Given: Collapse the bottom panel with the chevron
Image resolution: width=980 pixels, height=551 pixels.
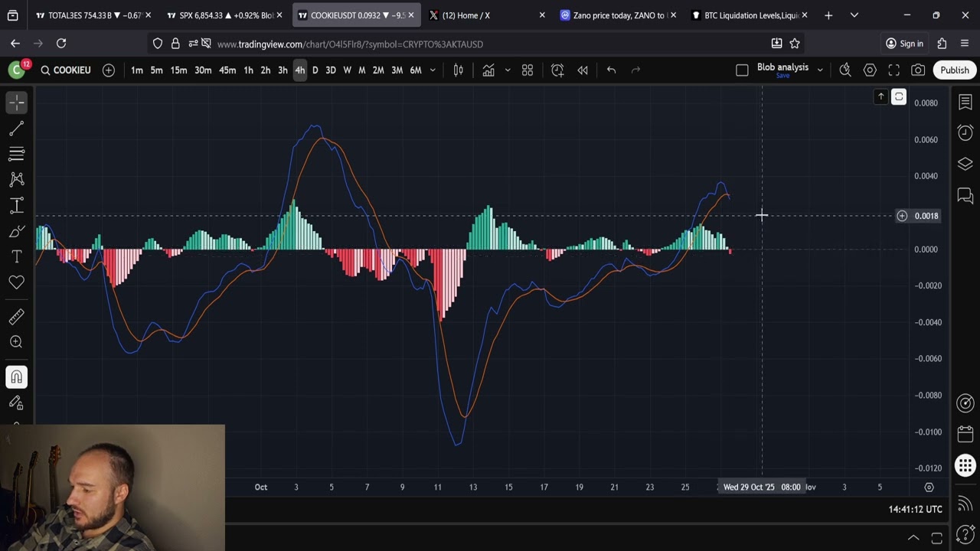Looking at the screenshot, I should click(x=913, y=538).
